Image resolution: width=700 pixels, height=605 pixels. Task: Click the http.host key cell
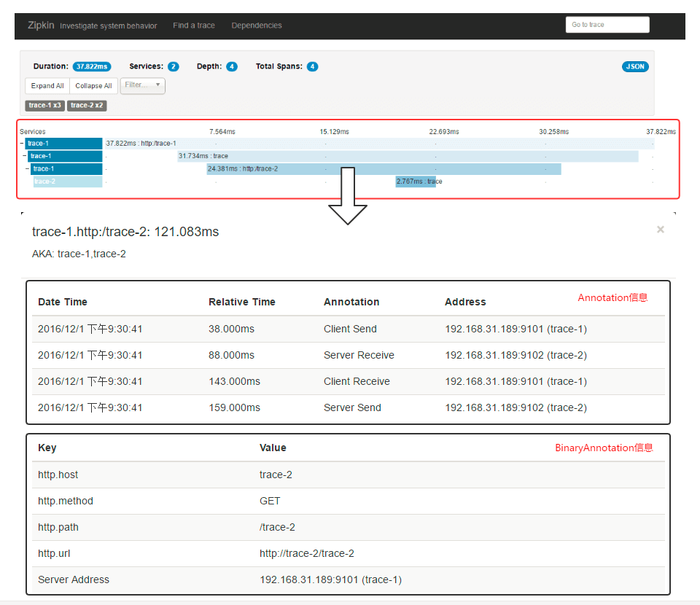(x=58, y=475)
